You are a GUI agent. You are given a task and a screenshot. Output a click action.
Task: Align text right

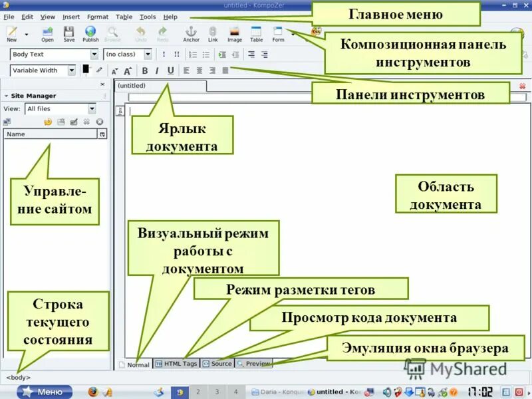click(x=212, y=70)
